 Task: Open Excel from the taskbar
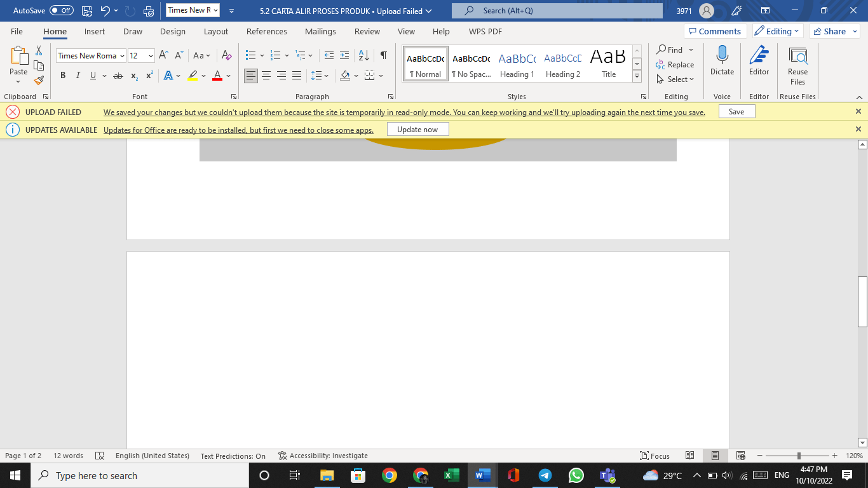point(452,475)
